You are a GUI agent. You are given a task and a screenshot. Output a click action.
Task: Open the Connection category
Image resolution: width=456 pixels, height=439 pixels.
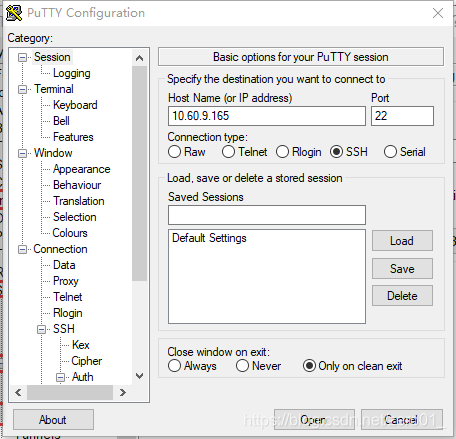pos(60,249)
